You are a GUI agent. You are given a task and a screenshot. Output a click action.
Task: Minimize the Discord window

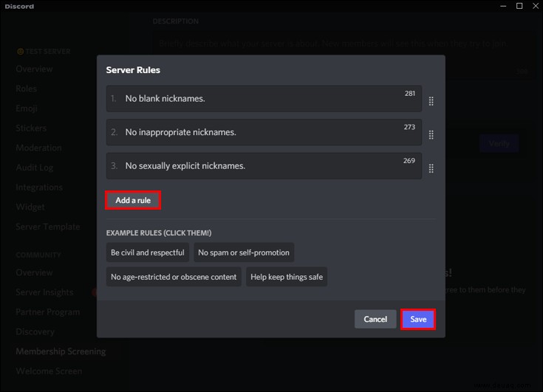pyautogui.click(x=503, y=6)
